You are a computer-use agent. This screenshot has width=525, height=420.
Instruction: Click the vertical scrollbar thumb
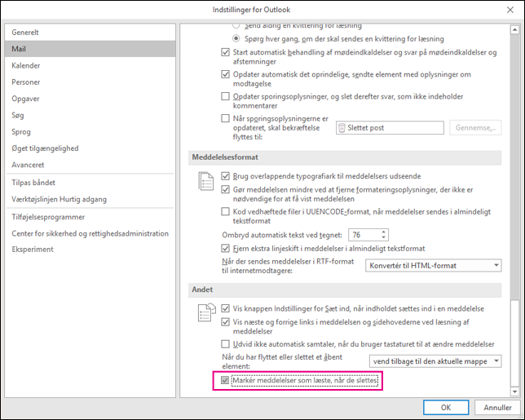coord(514,343)
